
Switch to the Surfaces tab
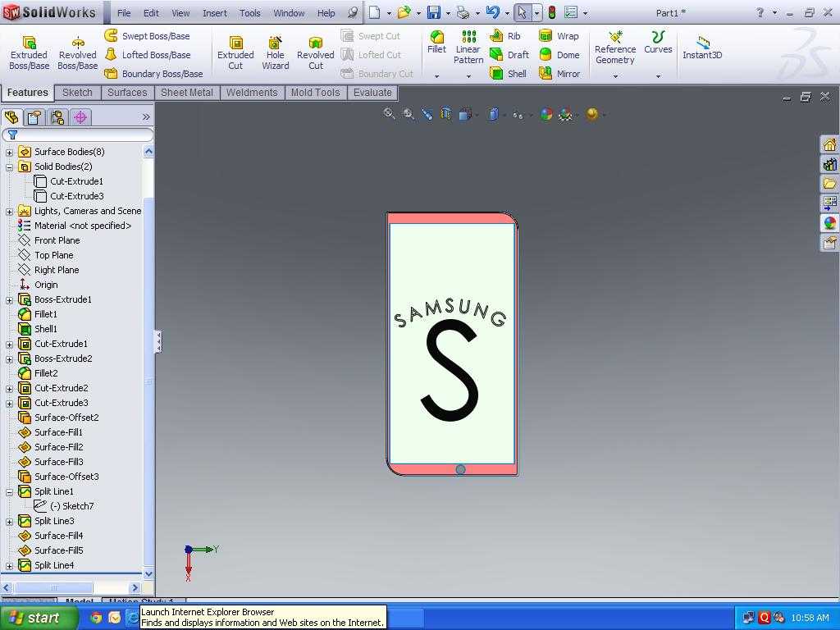point(127,93)
